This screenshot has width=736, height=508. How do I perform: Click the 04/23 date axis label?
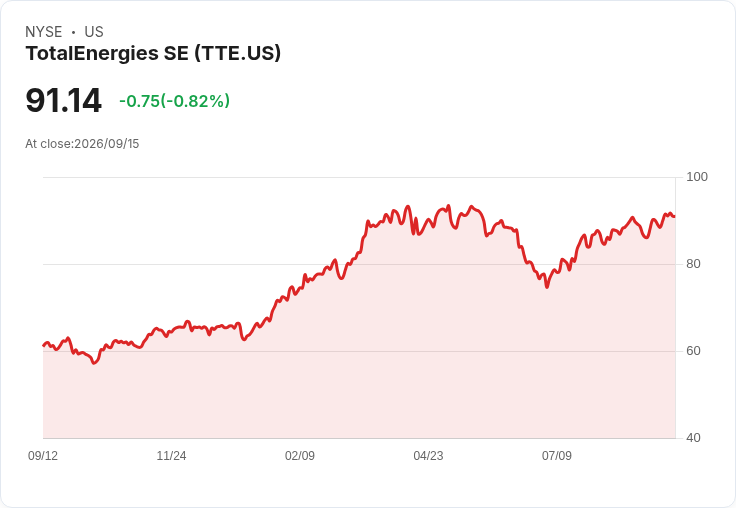[x=428, y=455]
